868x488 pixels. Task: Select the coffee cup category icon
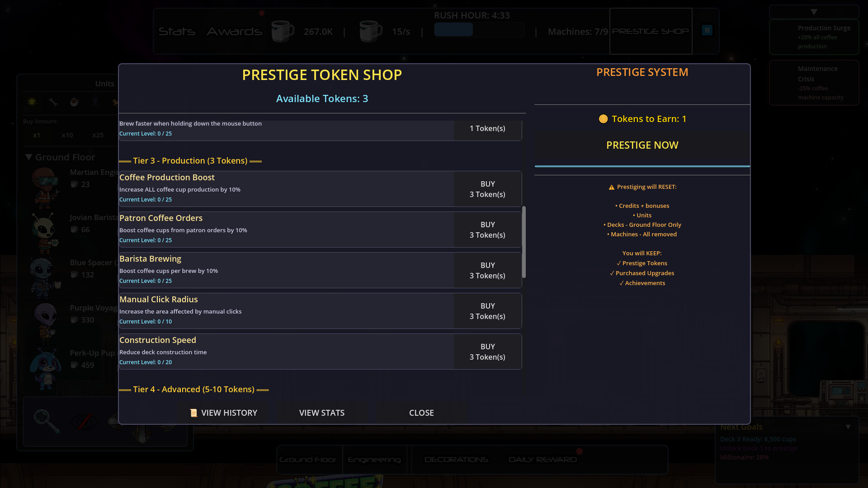tap(74, 102)
